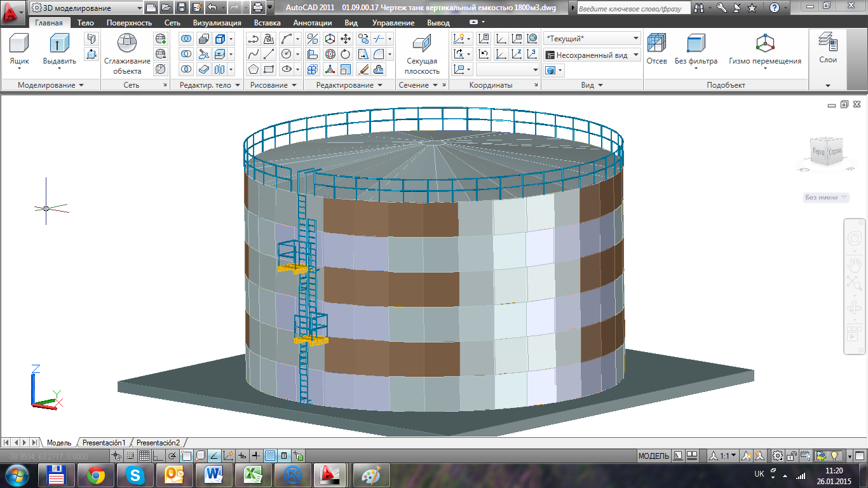The width and height of the screenshot is (868, 488).
Task: Open the Несохраненный вид view dropdown
Action: click(592, 55)
